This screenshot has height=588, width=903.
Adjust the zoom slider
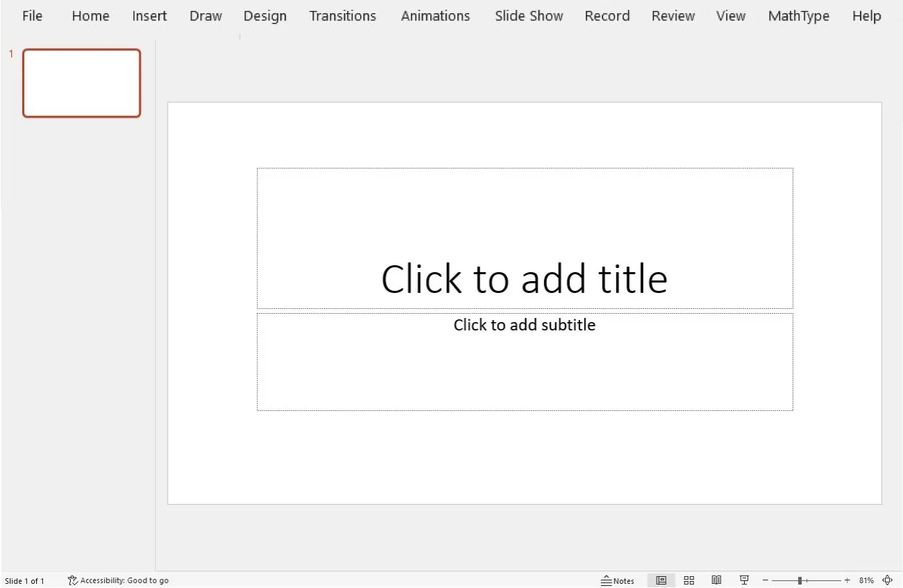pyautogui.click(x=800, y=580)
